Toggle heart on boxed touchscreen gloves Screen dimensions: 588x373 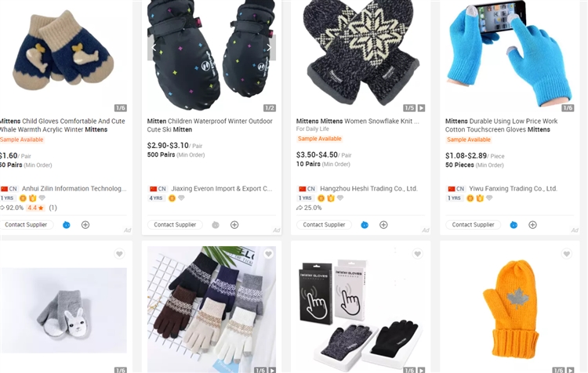[417, 254]
